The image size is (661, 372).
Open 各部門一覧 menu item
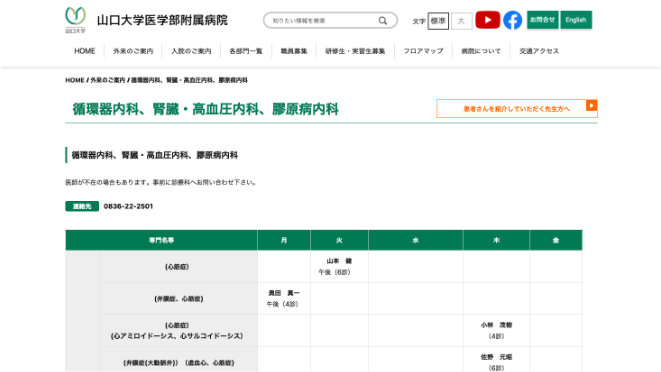[x=246, y=51]
